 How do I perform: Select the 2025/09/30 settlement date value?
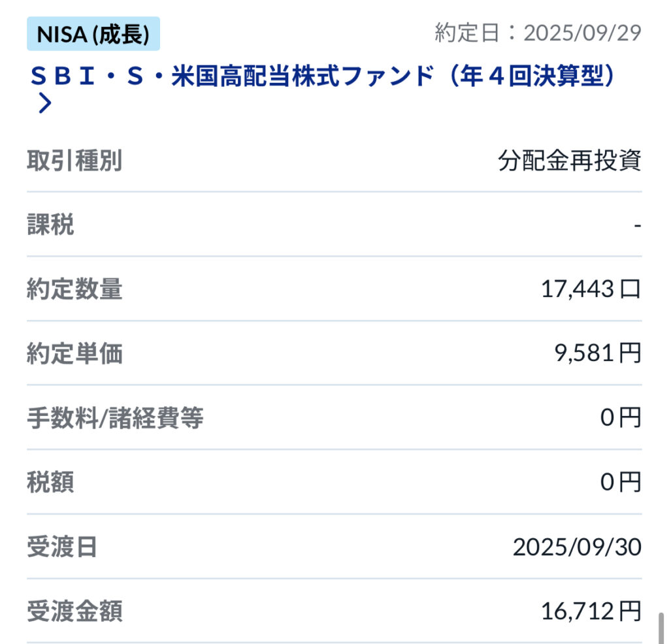[x=577, y=546]
